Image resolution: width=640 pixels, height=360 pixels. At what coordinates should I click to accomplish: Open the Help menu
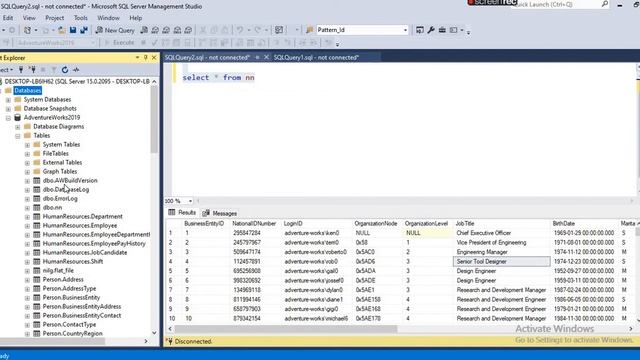(x=136, y=18)
